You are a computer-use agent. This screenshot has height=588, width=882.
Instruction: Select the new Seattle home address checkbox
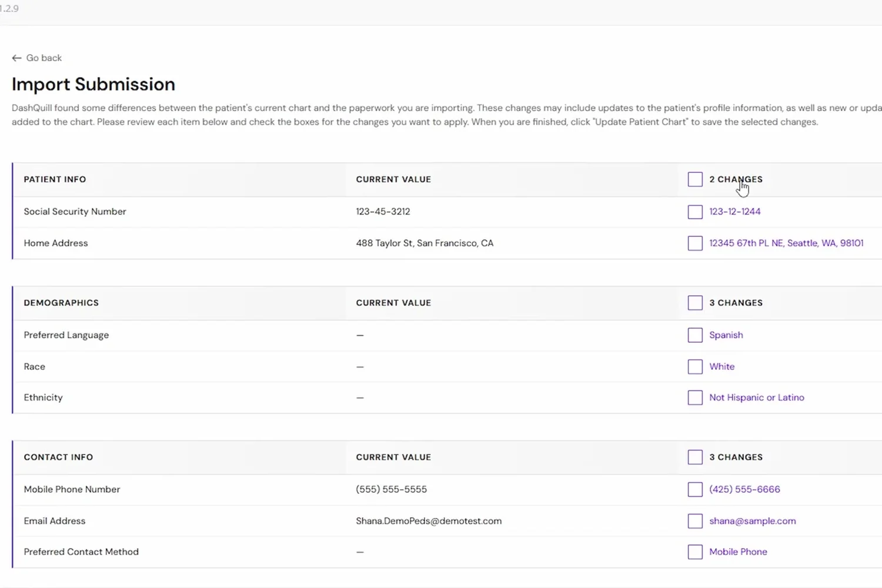pyautogui.click(x=695, y=243)
